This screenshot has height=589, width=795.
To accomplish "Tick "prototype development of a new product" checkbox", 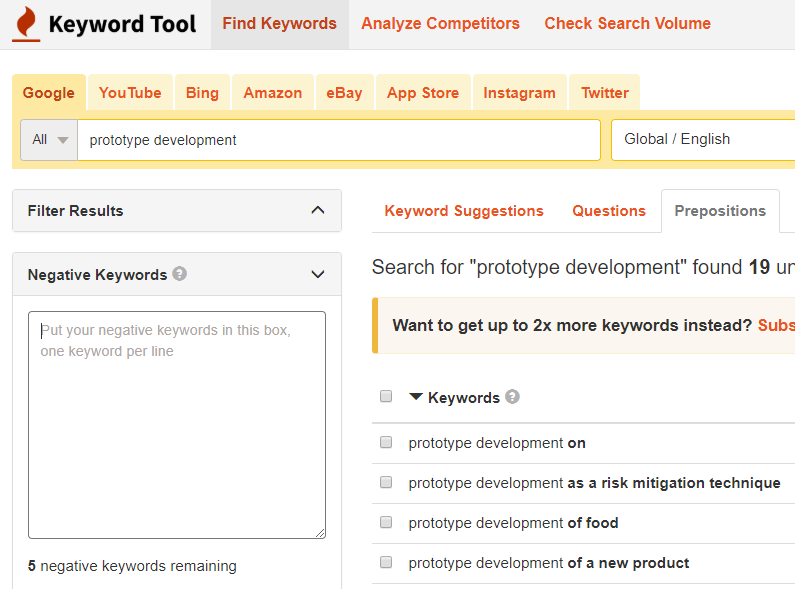I will click(x=386, y=562).
